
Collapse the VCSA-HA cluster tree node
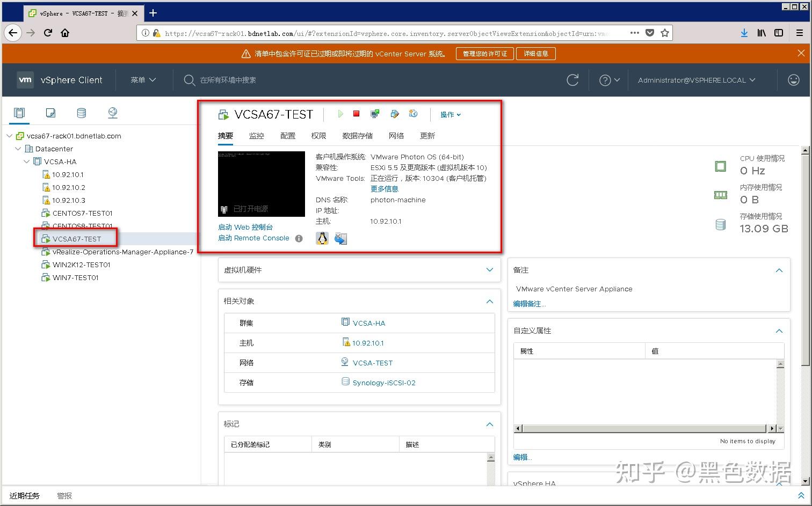(x=27, y=162)
